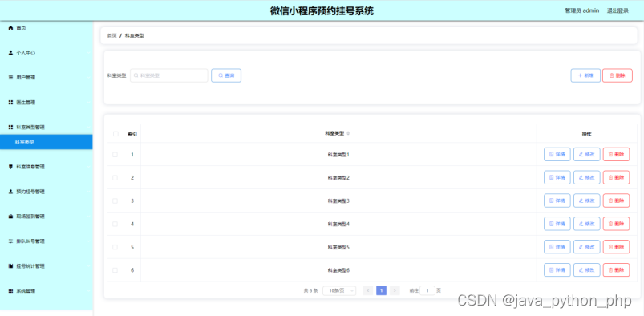Viewport: 644px width, 316px height.
Task: Click the 共 6 条 total count text
Action: pyautogui.click(x=310, y=290)
